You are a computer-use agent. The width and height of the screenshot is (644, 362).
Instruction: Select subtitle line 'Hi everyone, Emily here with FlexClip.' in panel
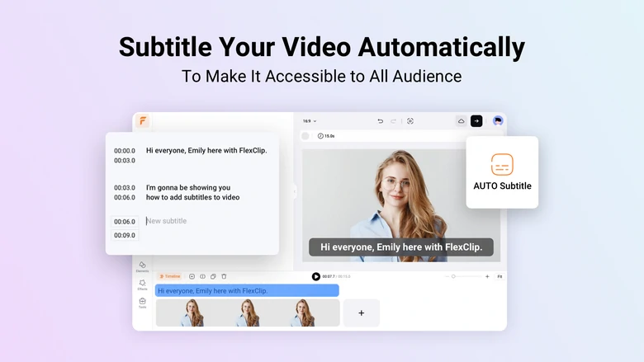point(206,150)
